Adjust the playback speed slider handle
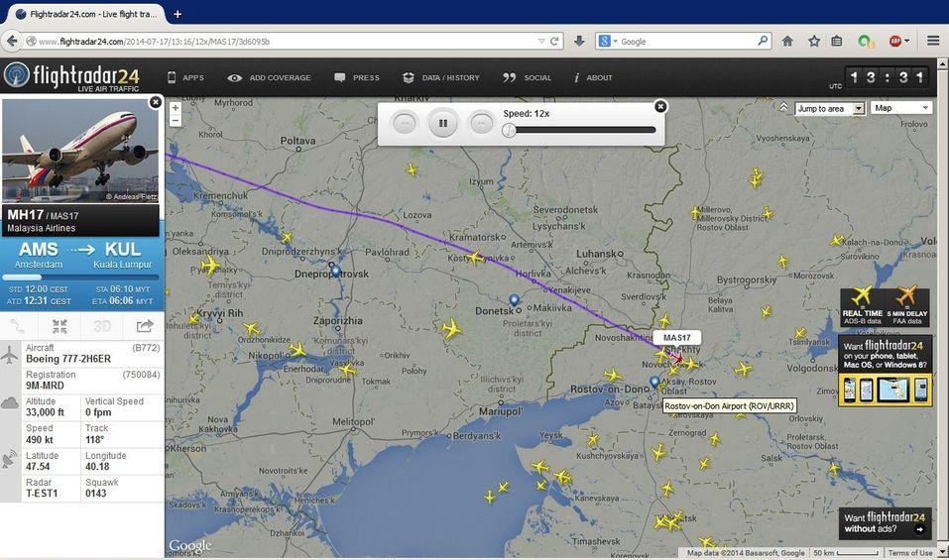949x560 pixels. coord(509,130)
